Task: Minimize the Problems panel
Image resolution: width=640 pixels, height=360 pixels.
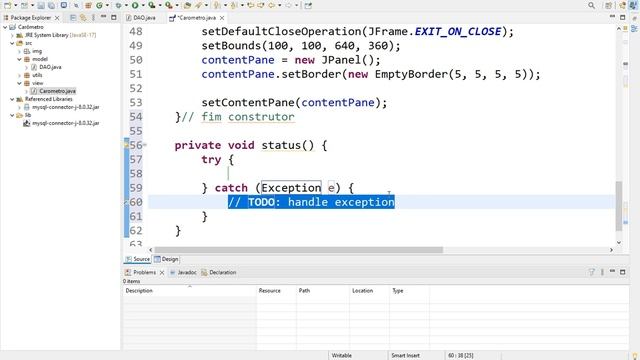Action: click(x=612, y=271)
